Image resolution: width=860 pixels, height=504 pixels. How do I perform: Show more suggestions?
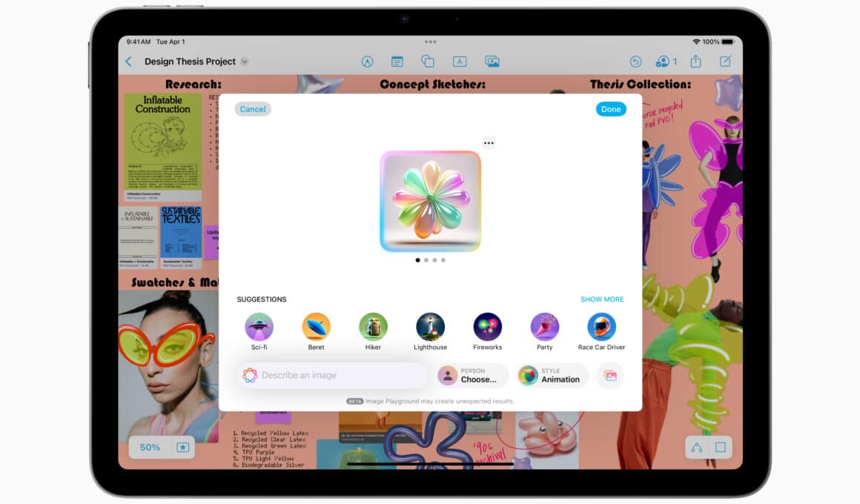click(x=602, y=299)
